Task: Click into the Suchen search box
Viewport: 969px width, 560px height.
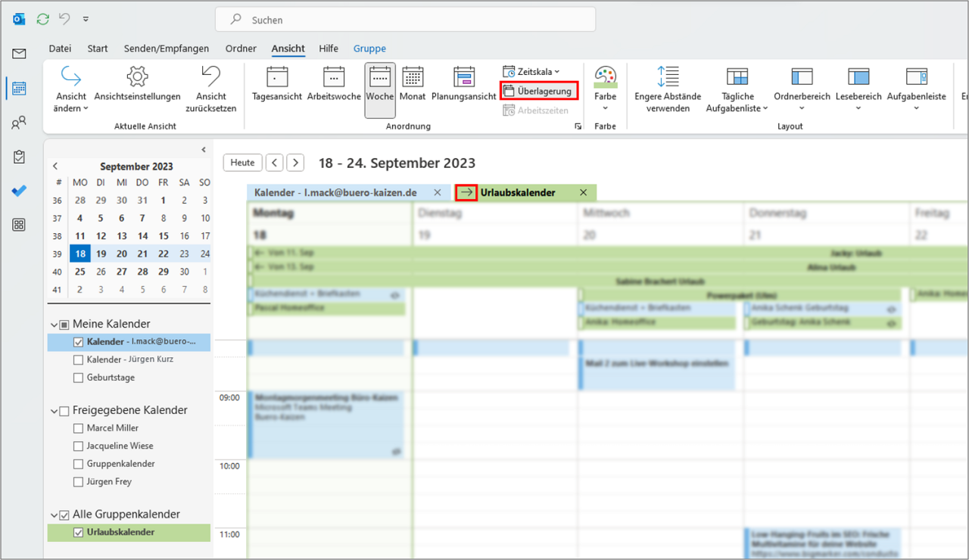Action: click(405, 20)
